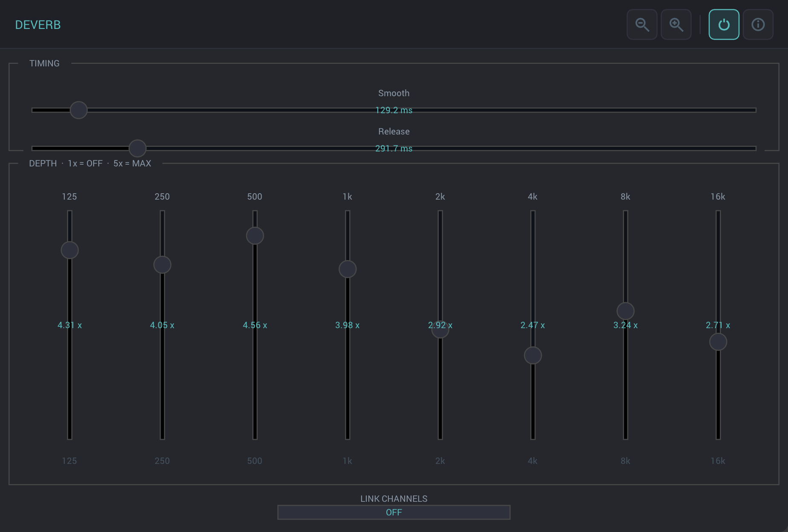Screen dimensions: 788x532
Task: Click the top 125 band label
Action: (x=69, y=197)
